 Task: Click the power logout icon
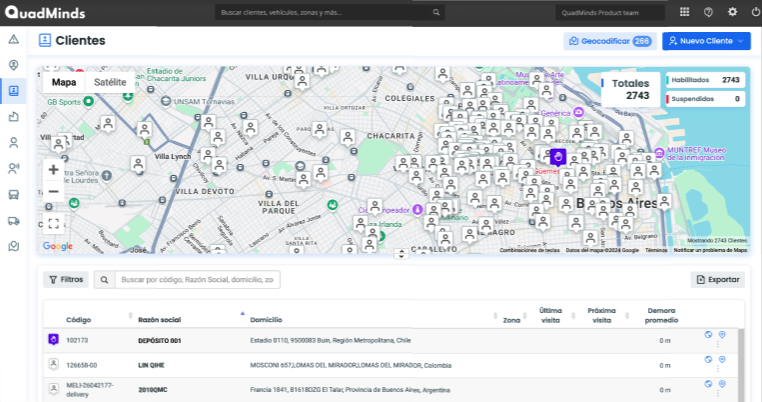coord(756,12)
